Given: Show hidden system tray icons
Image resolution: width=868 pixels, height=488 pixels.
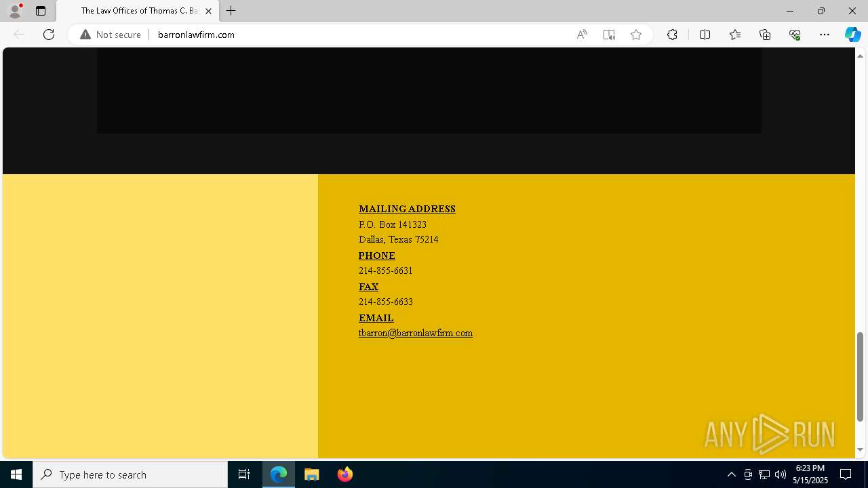Looking at the screenshot, I should click(732, 474).
